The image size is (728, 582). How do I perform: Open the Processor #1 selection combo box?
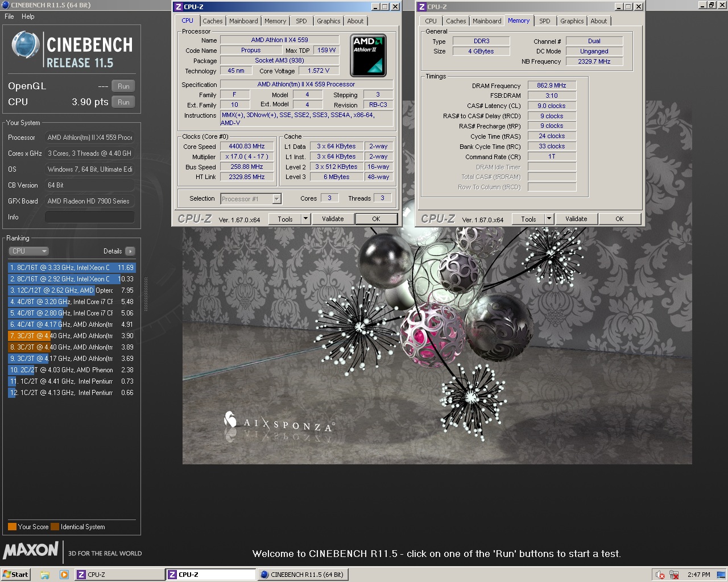coord(251,199)
